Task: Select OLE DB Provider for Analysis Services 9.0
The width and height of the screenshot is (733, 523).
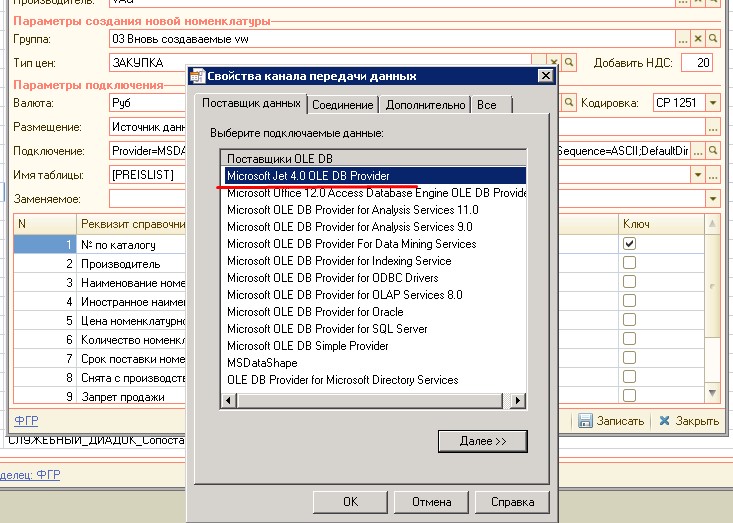Action: [350, 227]
